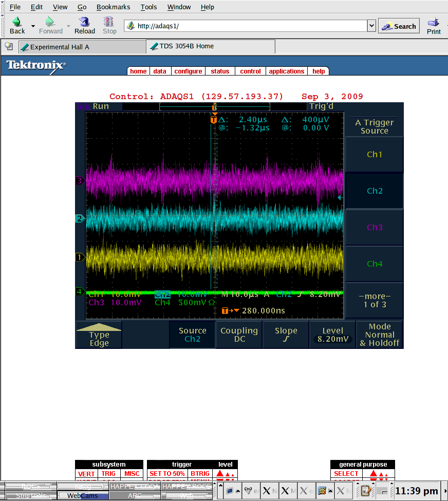Click the desktop monitor icon in taskbar
The height and width of the screenshot is (501, 448).
(229, 490)
